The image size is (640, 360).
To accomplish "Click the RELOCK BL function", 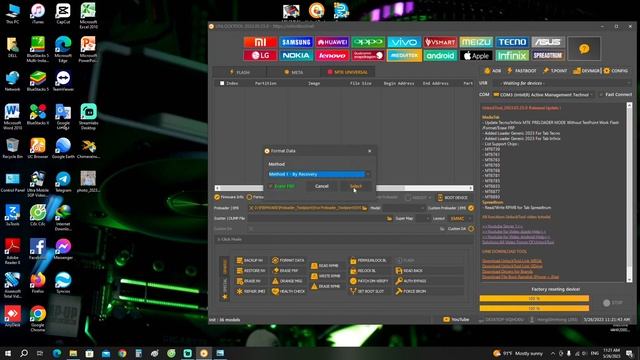I will pos(363,271).
